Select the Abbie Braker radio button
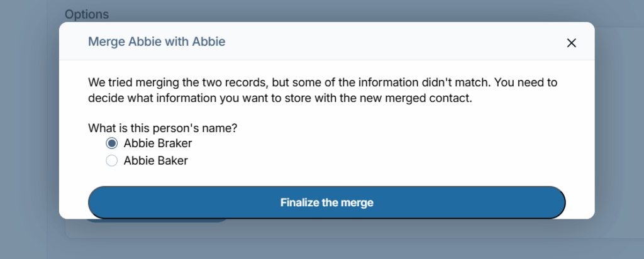 [112, 143]
